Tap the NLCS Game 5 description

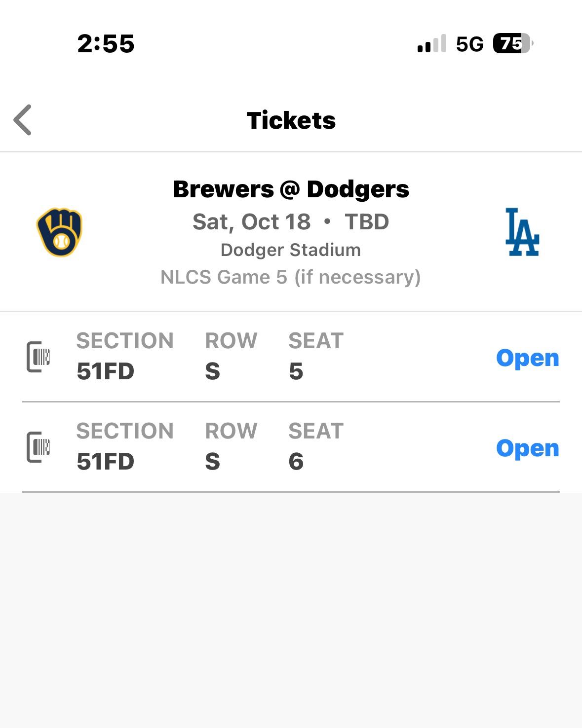pos(291,277)
